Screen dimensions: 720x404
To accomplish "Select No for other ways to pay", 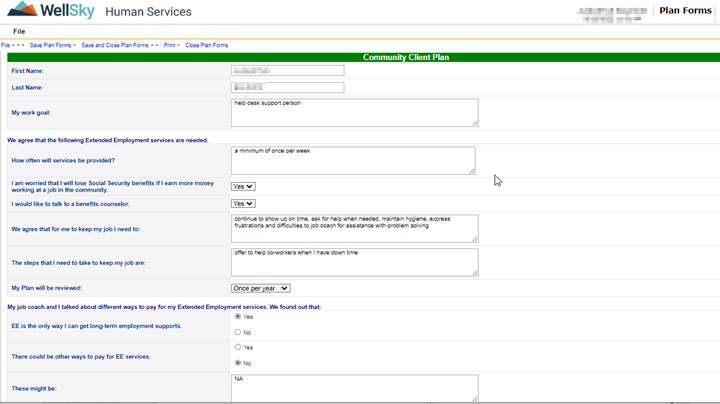I will click(238, 363).
